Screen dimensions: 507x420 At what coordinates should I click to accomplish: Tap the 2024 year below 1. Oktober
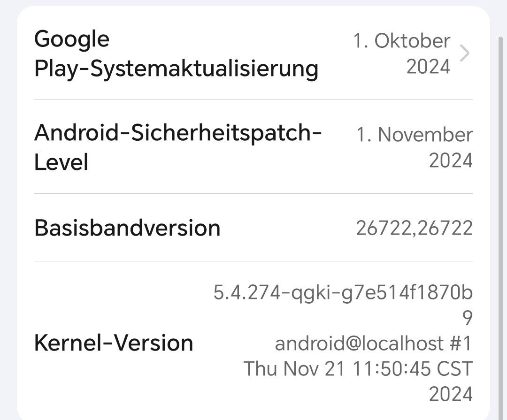pyautogui.click(x=428, y=67)
